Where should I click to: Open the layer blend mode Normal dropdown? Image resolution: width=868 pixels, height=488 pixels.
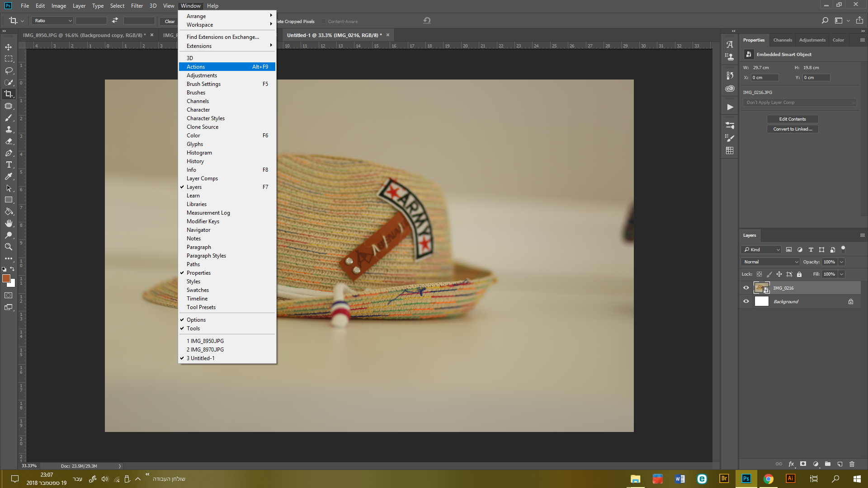click(x=770, y=262)
